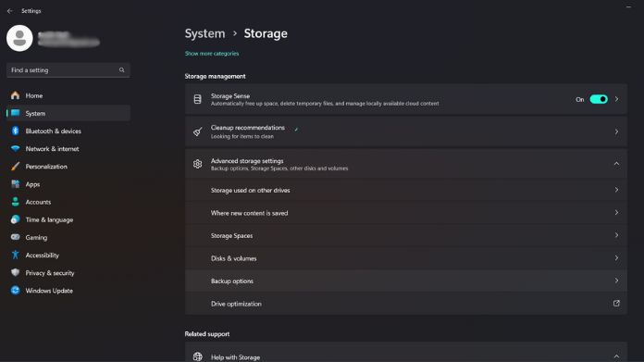Open the Disks & volumes row chevron
The height and width of the screenshot is (362, 644).
616,258
